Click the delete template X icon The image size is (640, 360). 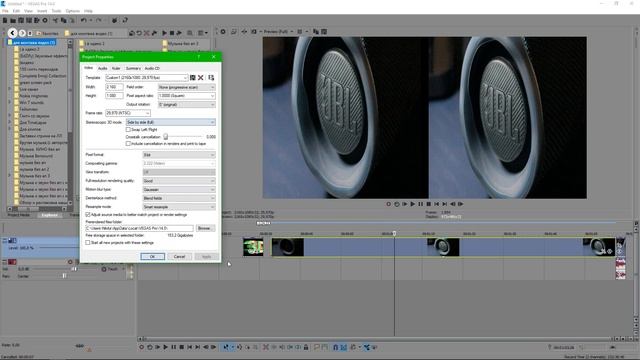tap(201, 78)
